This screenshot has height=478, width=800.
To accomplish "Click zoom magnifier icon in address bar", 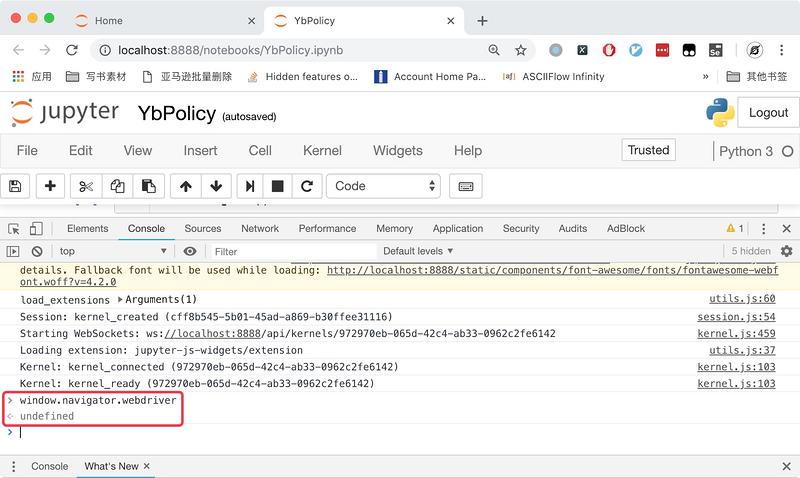I will point(494,50).
